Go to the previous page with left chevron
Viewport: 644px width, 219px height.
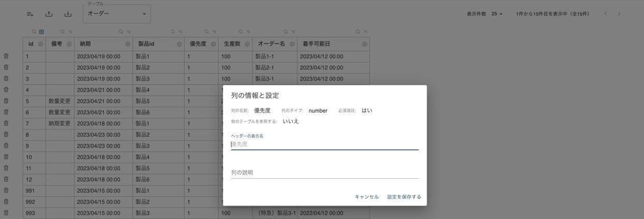pyautogui.click(x=605, y=14)
